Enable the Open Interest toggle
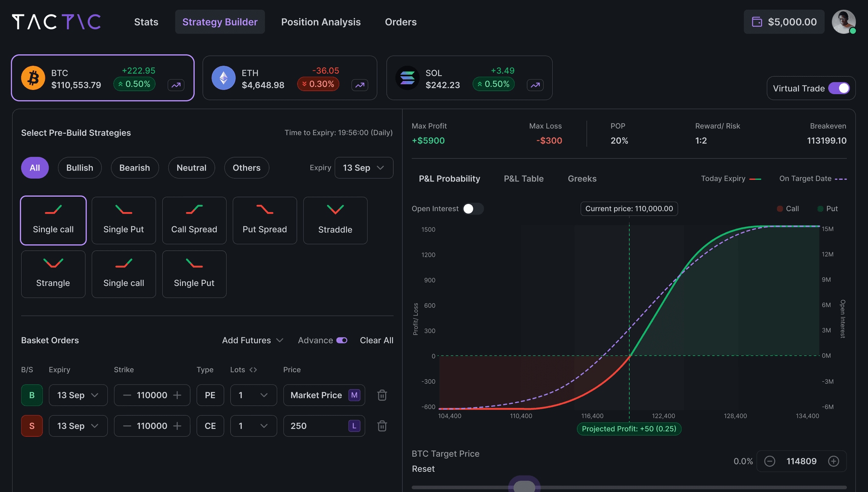Viewport: 868px width, 492px height. coord(473,209)
